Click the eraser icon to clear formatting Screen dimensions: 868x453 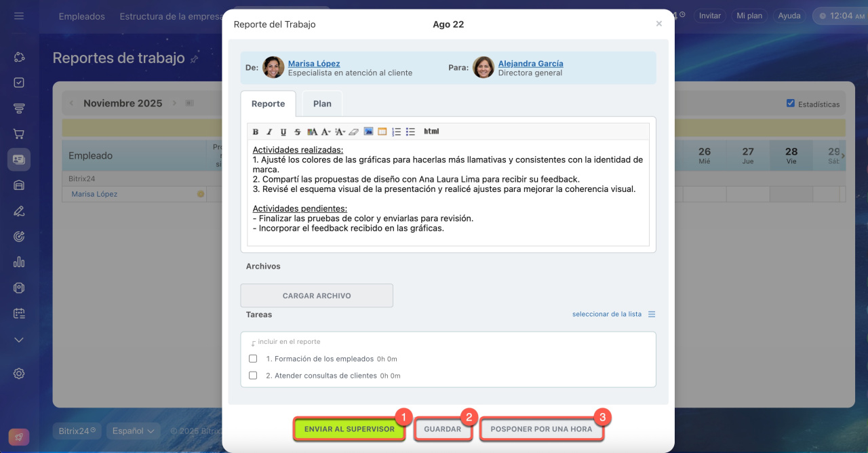coord(353,132)
